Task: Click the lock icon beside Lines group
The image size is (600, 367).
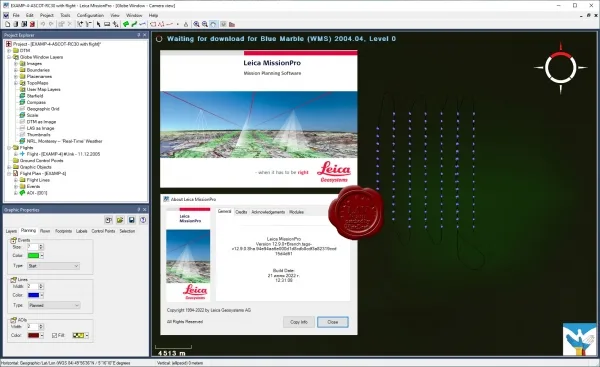Action: (x=13, y=279)
